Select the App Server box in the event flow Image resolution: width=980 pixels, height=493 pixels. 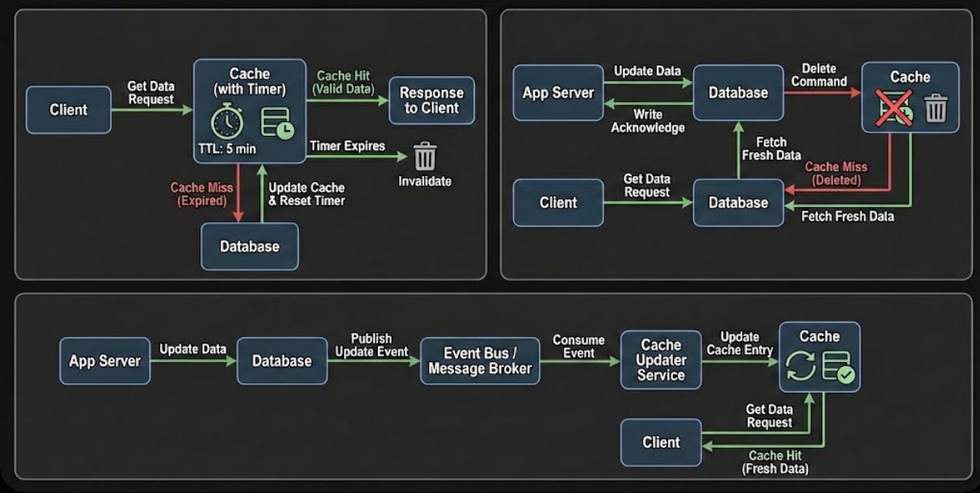point(105,360)
